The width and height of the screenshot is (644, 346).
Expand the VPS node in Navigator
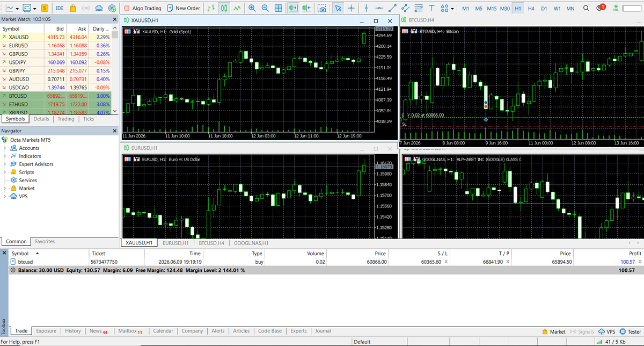click(5, 196)
